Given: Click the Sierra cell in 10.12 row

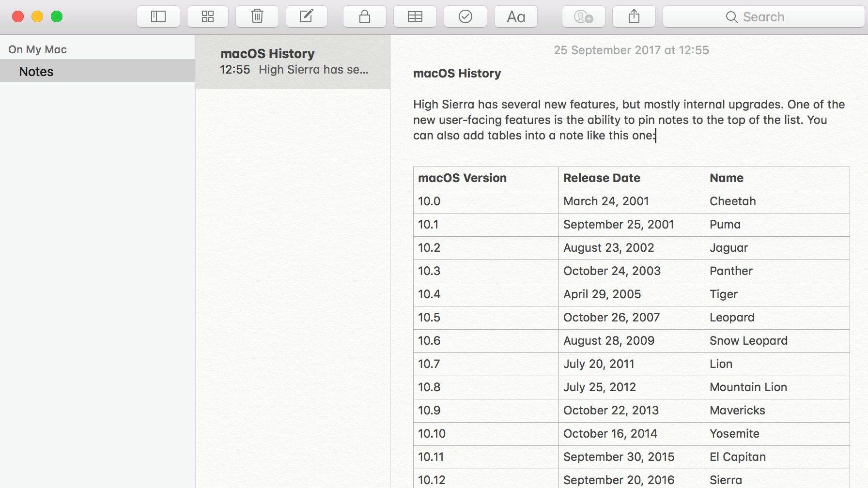Looking at the screenshot, I should coord(777,479).
